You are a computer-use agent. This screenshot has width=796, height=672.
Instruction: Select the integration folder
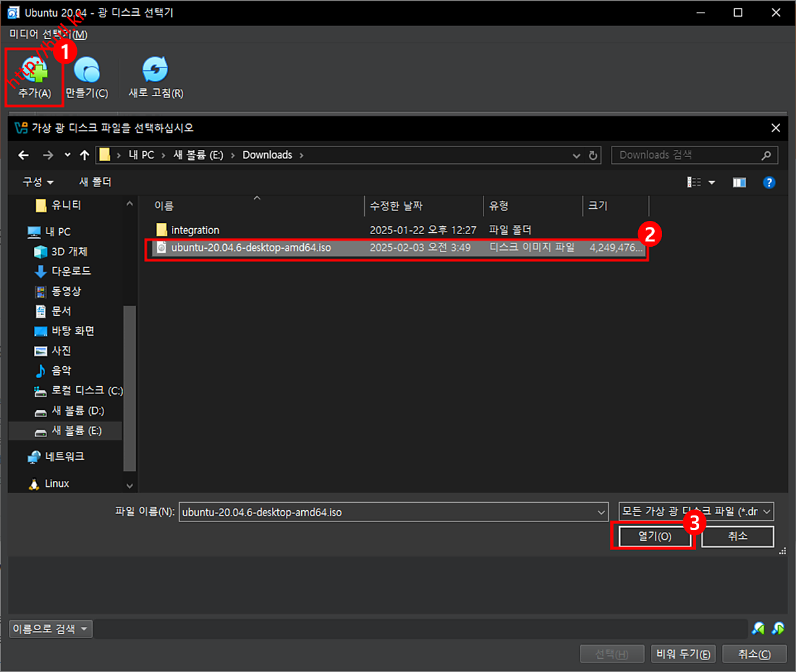click(x=195, y=230)
